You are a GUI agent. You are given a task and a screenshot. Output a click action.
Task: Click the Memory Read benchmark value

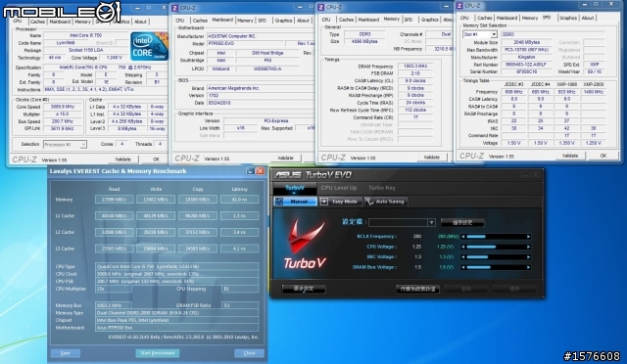[x=114, y=200]
